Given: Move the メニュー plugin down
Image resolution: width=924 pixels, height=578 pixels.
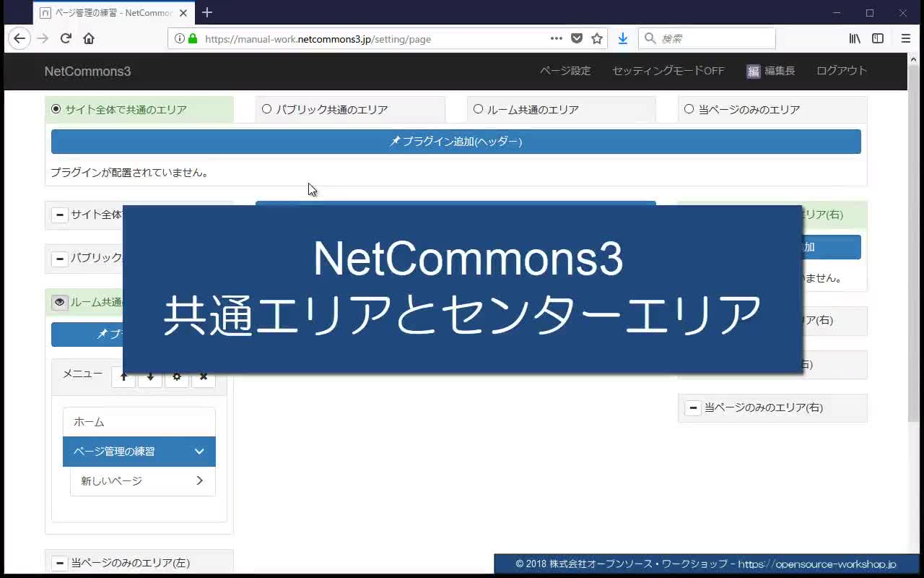Looking at the screenshot, I should click(150, 376).
